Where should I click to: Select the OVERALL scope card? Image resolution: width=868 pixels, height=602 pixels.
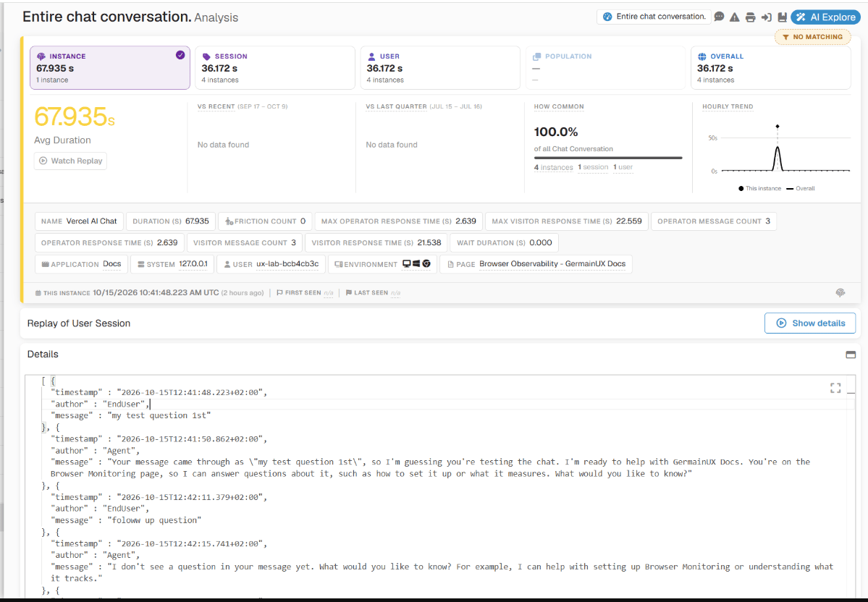[x=770, y=67]
